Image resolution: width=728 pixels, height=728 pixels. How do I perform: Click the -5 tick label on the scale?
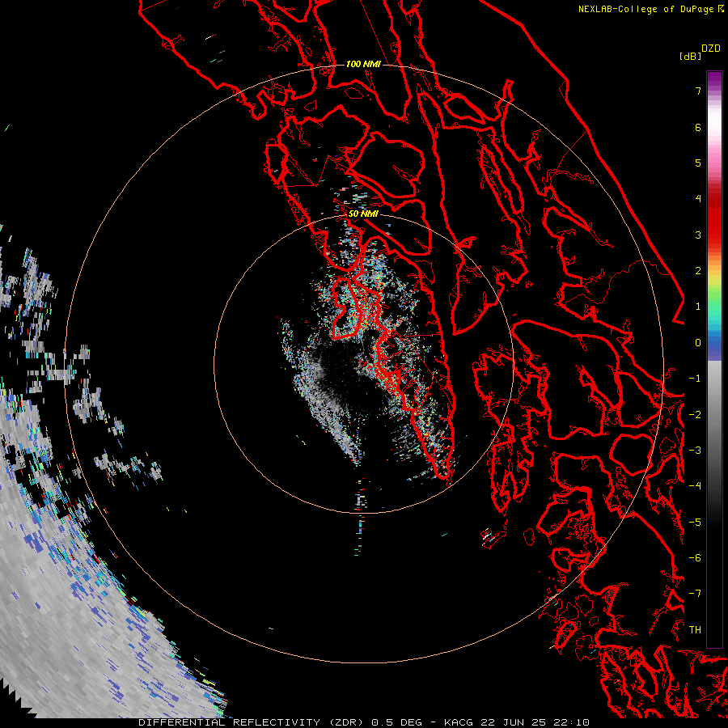click(x=695, y=523)
